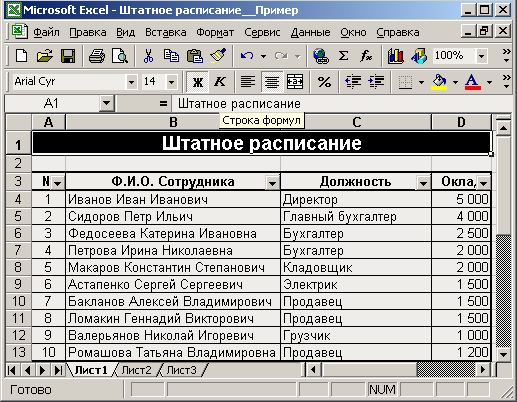Open the Формат menu
Viewport: 517px width, 402px height.
click(215, 32)
